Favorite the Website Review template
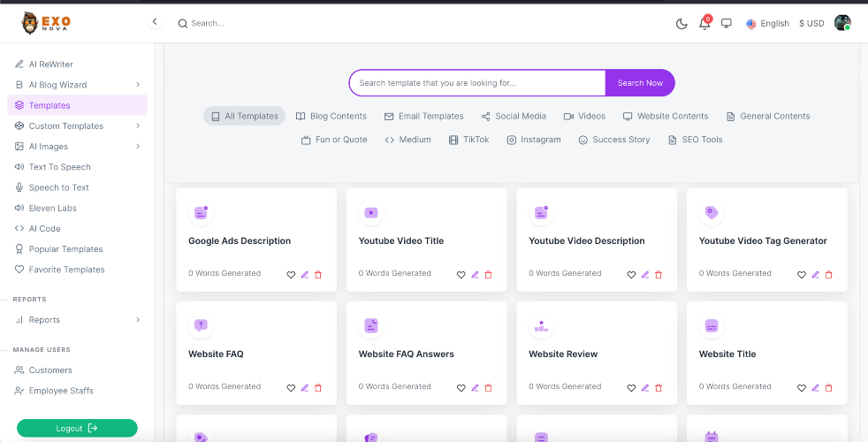This screenshot has width=868, height=442. [x=631, y=388]
